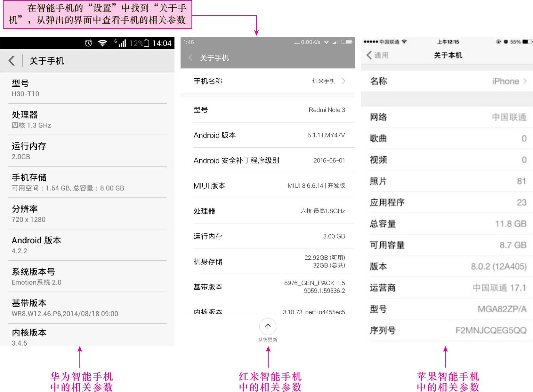This screenshot has height=392, width=533.
Task: Tap the 0.00K/s network speed indicator
Action: (311, 42)
